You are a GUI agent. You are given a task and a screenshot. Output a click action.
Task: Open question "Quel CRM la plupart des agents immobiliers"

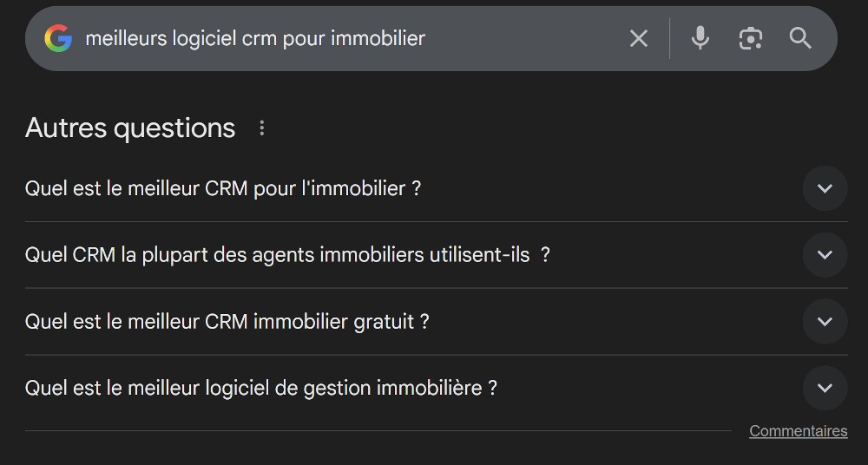click(x=286, y=255)
